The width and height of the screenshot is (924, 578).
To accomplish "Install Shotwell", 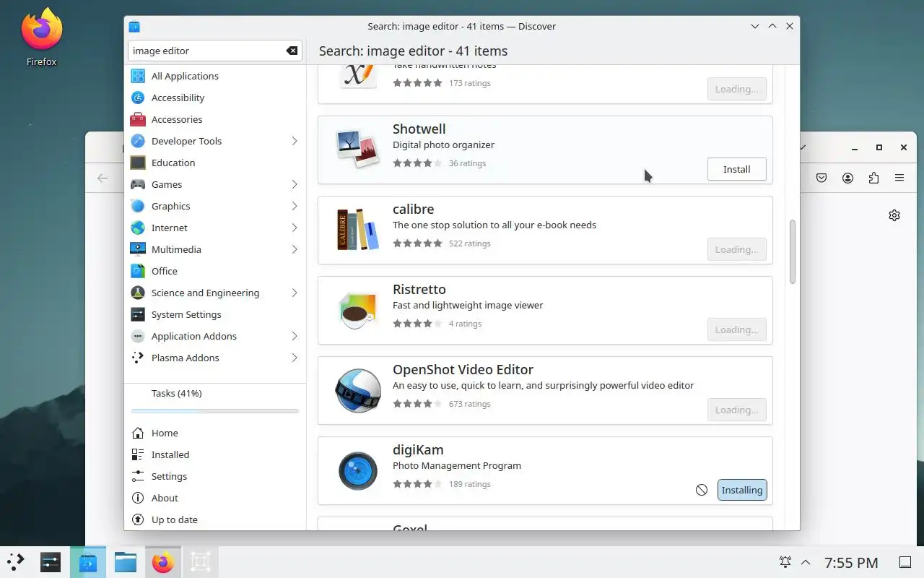I will point(736,169).
